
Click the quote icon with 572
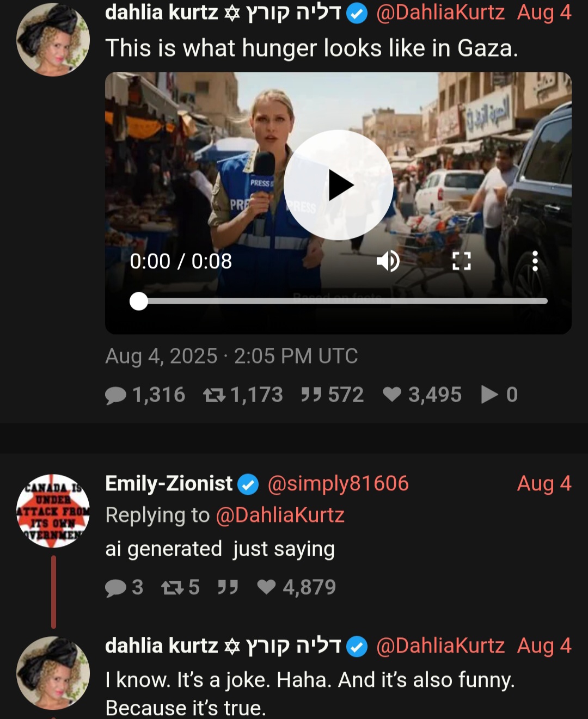click(x=311, y=395)
